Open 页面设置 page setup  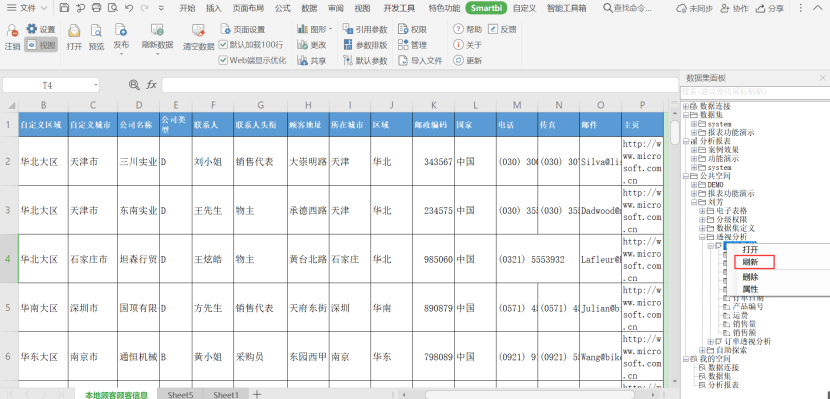point(243,30)
